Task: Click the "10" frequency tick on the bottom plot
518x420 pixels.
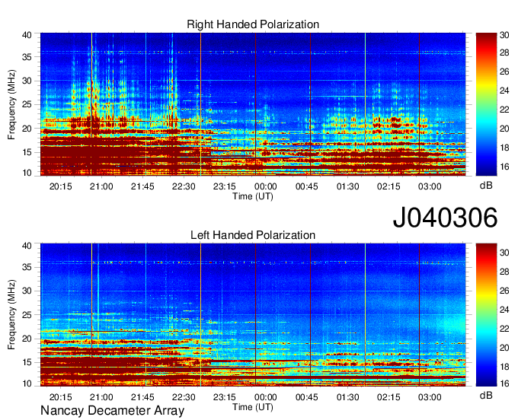Action: coord(27,383)
